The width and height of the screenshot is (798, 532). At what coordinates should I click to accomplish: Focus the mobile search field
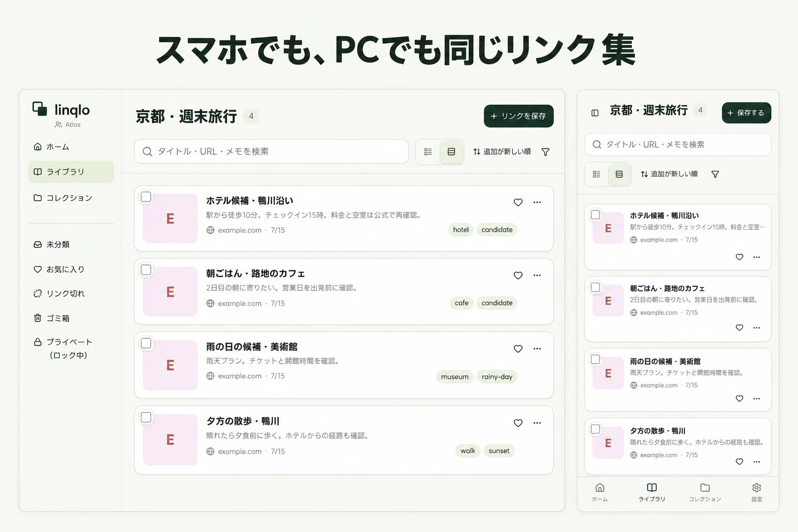coord(677,144)
